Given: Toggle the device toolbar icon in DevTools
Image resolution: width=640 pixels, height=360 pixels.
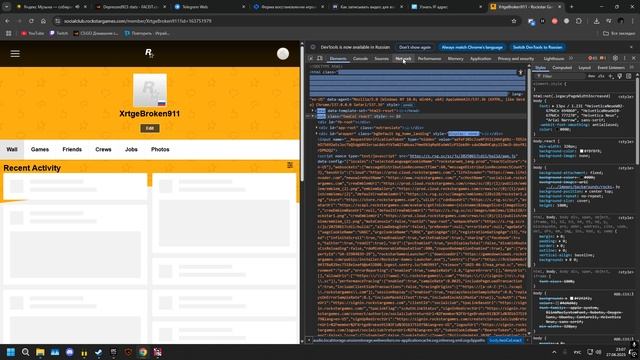Looking at the screenshot, I should coord(320,58).
